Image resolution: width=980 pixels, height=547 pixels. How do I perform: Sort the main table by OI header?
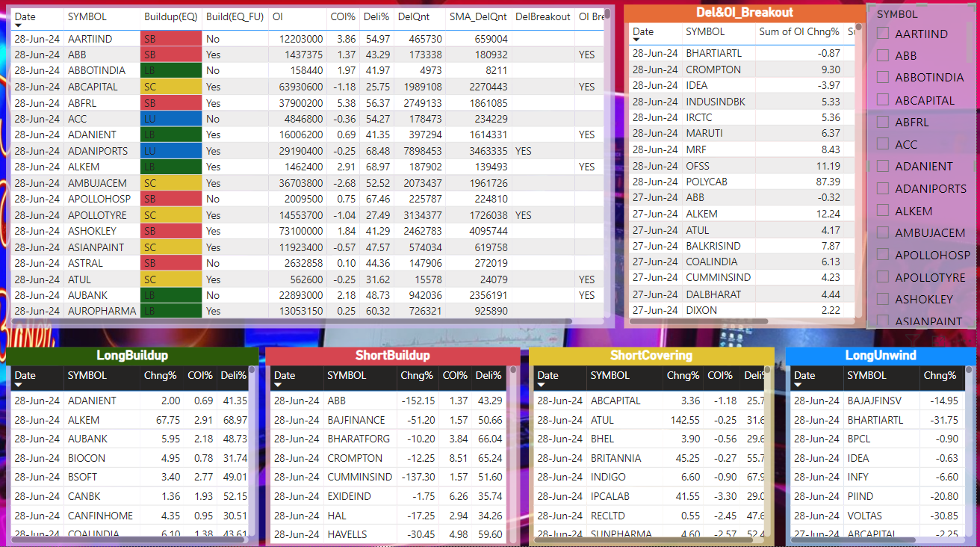278,16
